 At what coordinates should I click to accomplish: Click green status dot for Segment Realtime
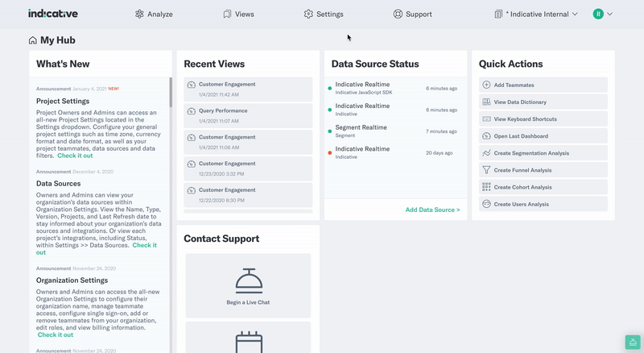click(x=330, y=131)
